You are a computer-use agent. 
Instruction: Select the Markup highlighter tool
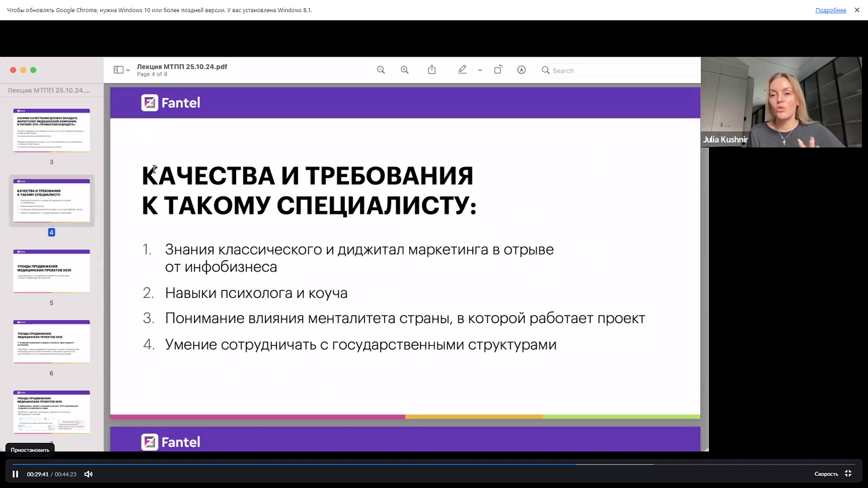462,69
